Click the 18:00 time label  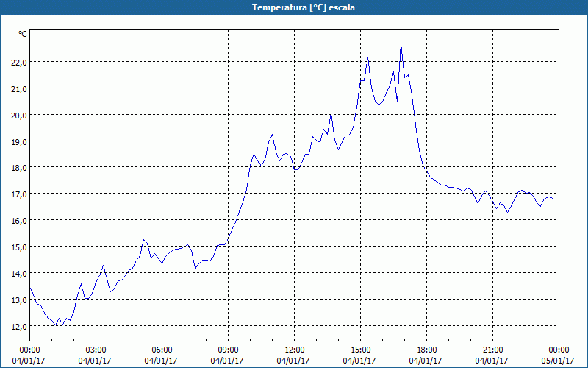pyautogui.click(x=426, y=350)
